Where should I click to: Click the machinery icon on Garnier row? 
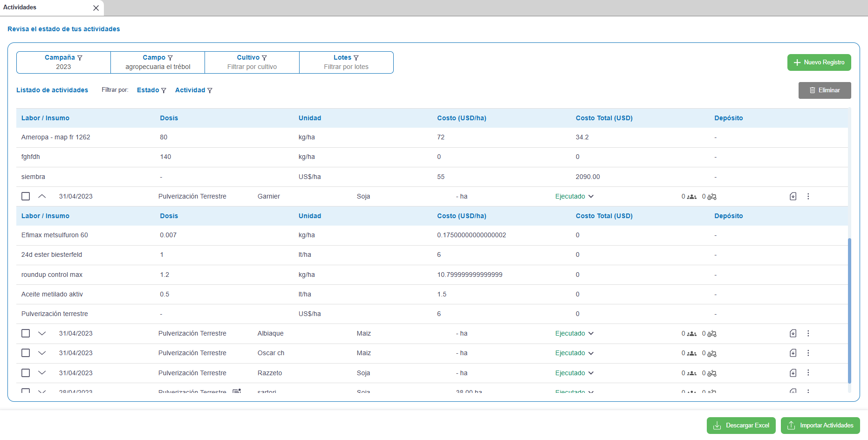712,197
